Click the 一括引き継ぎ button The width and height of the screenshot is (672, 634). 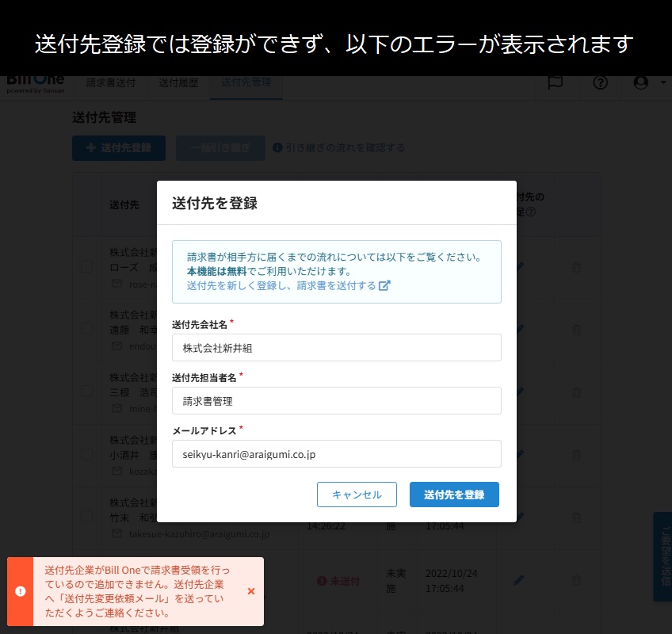220,148
